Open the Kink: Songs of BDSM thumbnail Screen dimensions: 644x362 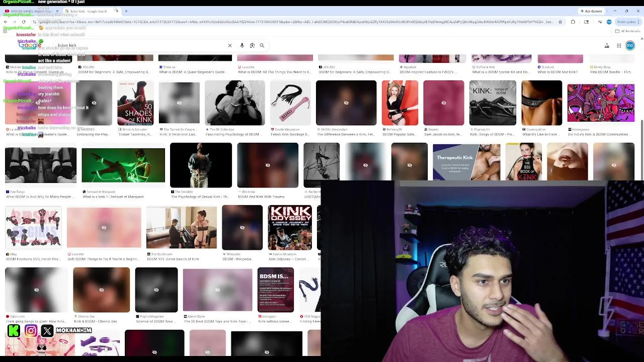(x=493, y=103)
